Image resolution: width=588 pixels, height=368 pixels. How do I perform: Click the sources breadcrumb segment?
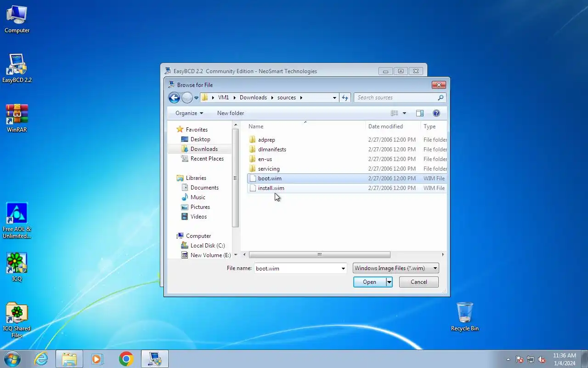click(x=287, y=98)
